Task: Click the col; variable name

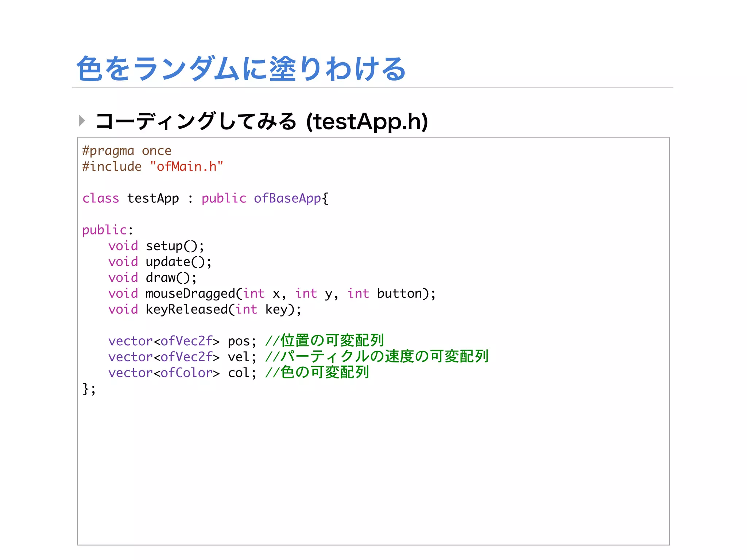Action: tap(242, 373)
